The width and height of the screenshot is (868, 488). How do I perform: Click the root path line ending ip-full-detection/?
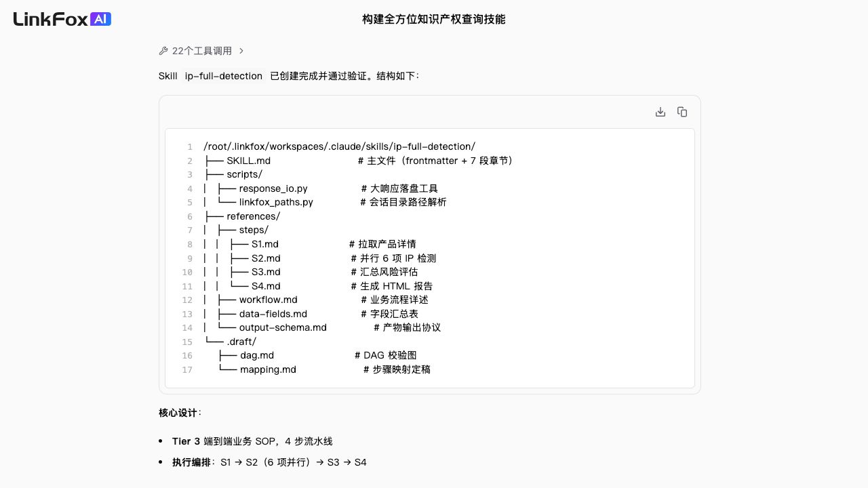[x=340, y=146]
